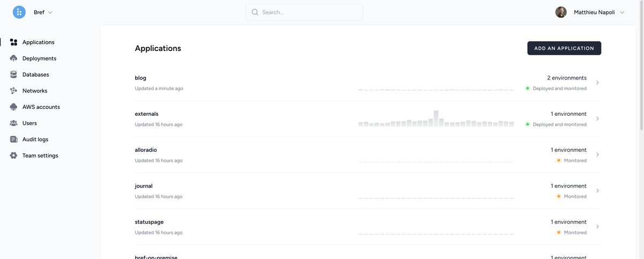Go to AWS accounts in the sidebar
The height and width of the screenshot is (259, 644).
coord(41,107)
